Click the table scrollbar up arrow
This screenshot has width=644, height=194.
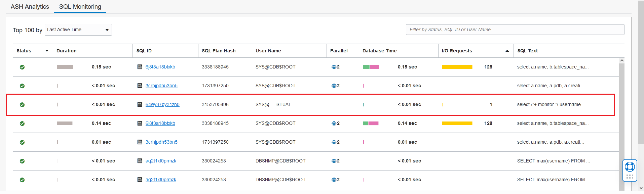pos(622,60)
